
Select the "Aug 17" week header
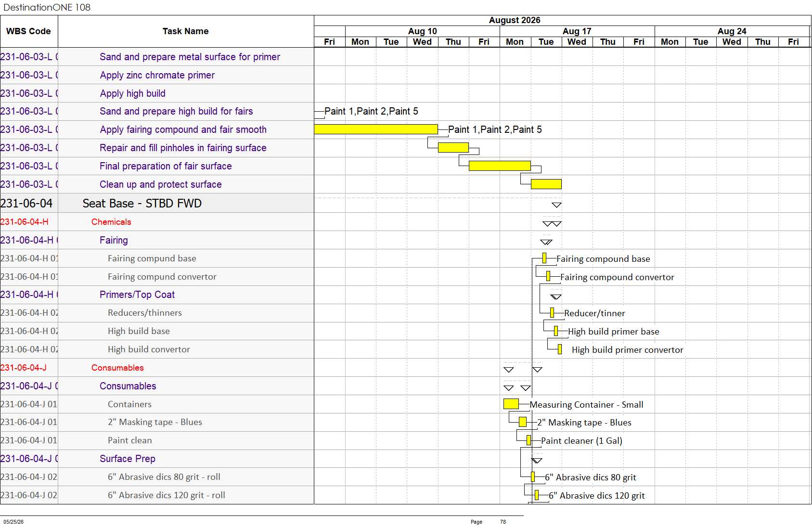577,31
